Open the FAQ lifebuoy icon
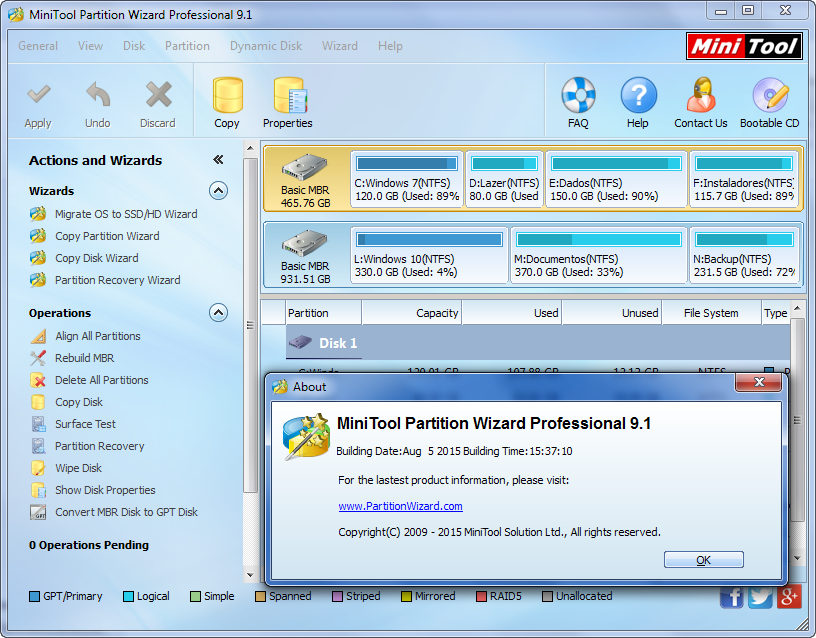Screen dimensions: 816x638 (x=578, y=95)
